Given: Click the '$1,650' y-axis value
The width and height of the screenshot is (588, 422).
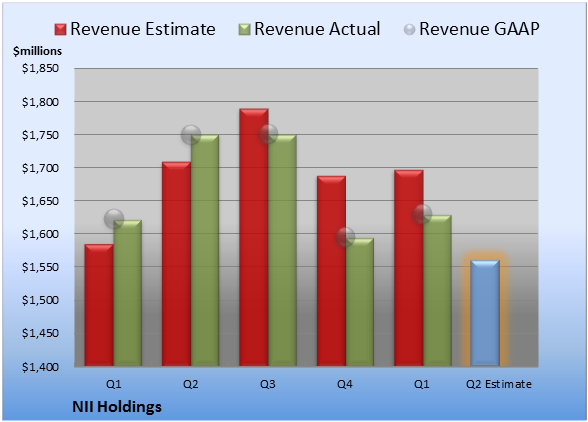Looking at the screenshot, I should coord(40,201).
